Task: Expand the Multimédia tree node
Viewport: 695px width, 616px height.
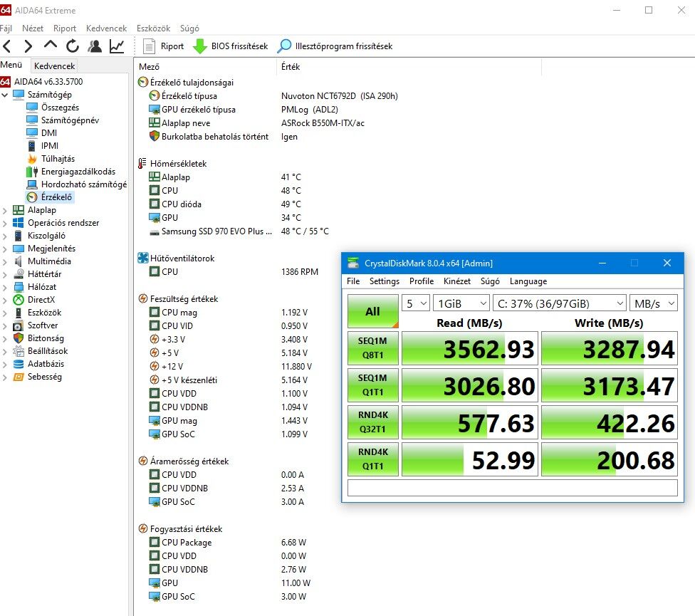Action: pos(5,262)
